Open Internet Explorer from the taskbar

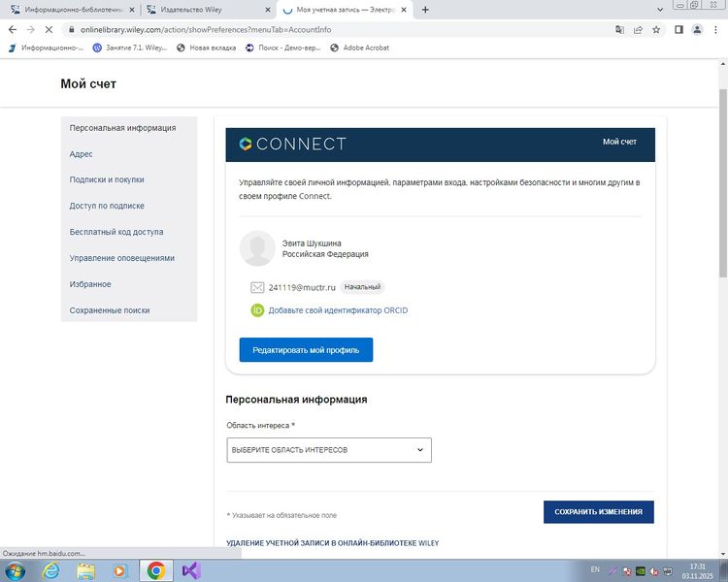50,570
